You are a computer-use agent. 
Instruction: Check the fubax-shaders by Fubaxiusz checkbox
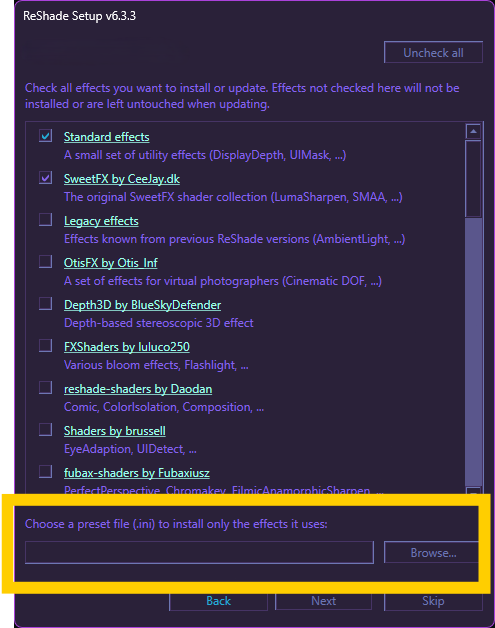tap(46, 472)
